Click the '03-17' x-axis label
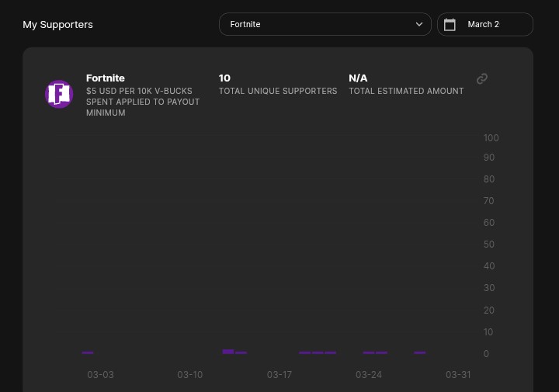Screen dimensions: 559x392 point(279,375)
